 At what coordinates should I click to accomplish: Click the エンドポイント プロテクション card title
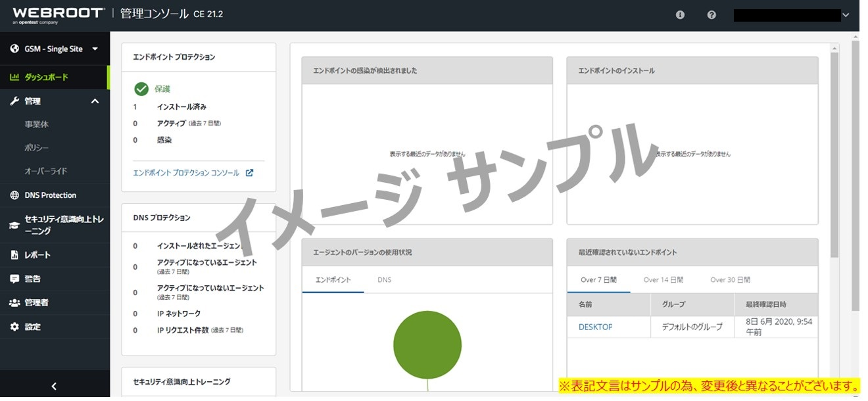[174, 57]
